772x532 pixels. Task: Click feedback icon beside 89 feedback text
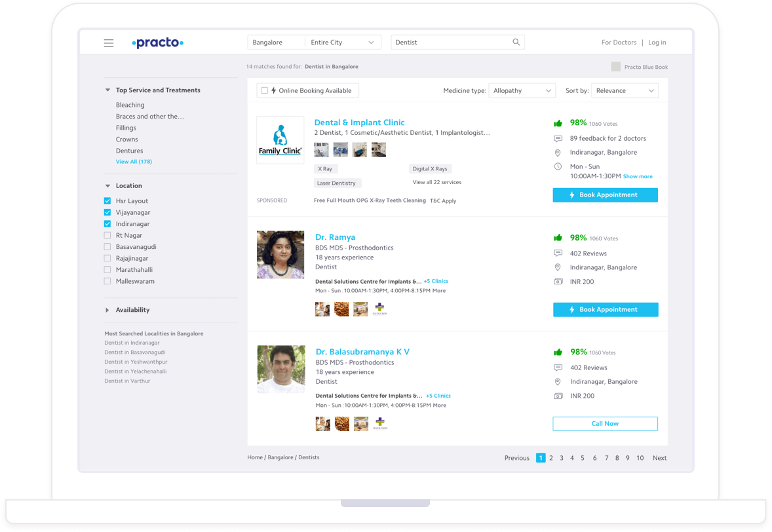tap(558, 139)
